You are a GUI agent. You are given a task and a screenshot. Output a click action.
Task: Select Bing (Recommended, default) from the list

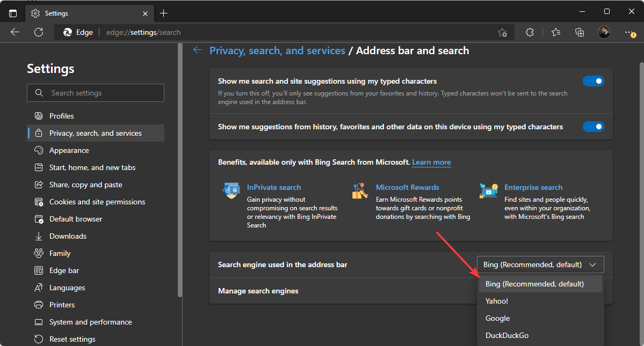coord(540,284)
